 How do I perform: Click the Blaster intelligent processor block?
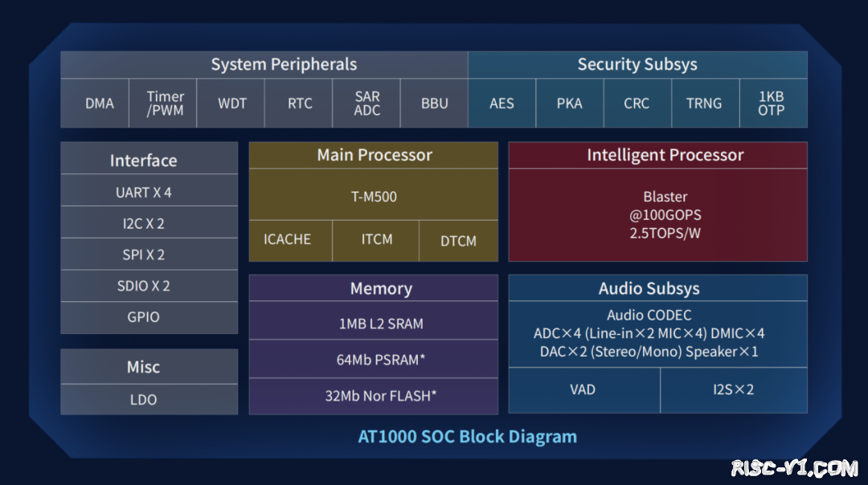(x=657, y=214)
